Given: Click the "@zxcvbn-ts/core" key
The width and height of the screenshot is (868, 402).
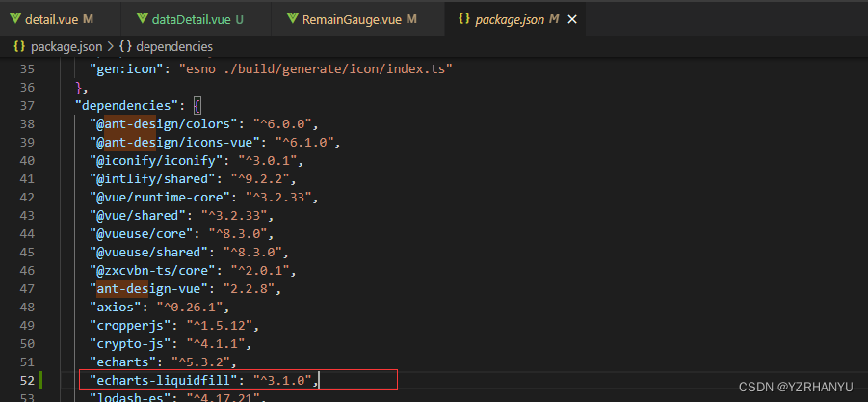Looking at the screenshot, I should click(x=153, y=270).
